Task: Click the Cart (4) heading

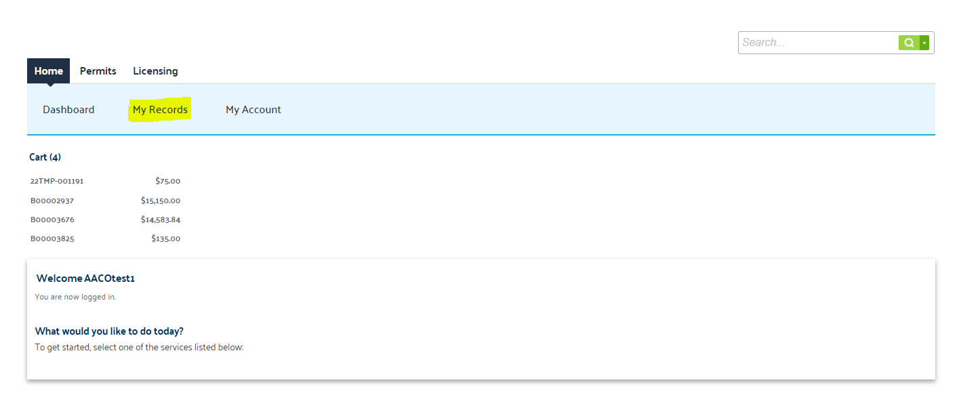Action: 45,157
